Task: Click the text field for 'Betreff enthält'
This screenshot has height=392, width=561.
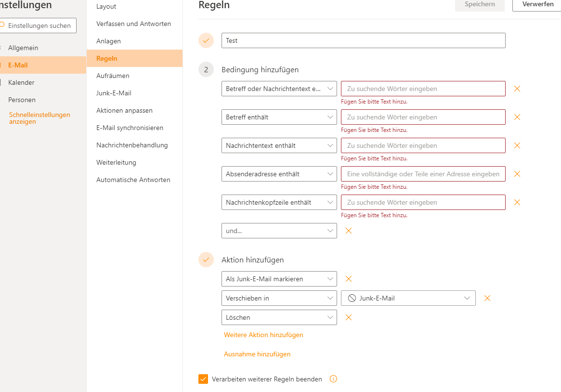Action: click(x=423, y=117)
